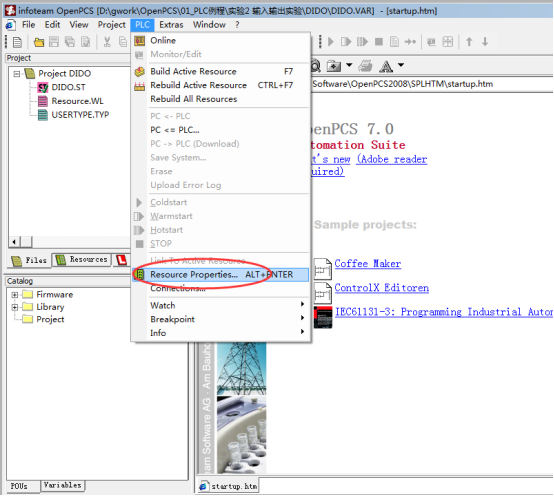Select DIDO.ST file in project tree

pyautogui.click(x=68, y=87)
